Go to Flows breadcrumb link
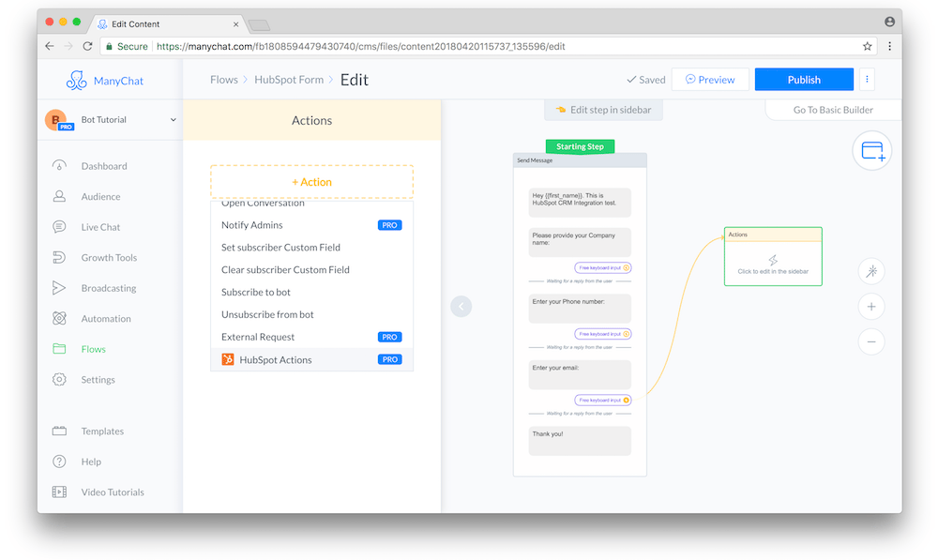The image size is (938, 560). tap(224, 80)
